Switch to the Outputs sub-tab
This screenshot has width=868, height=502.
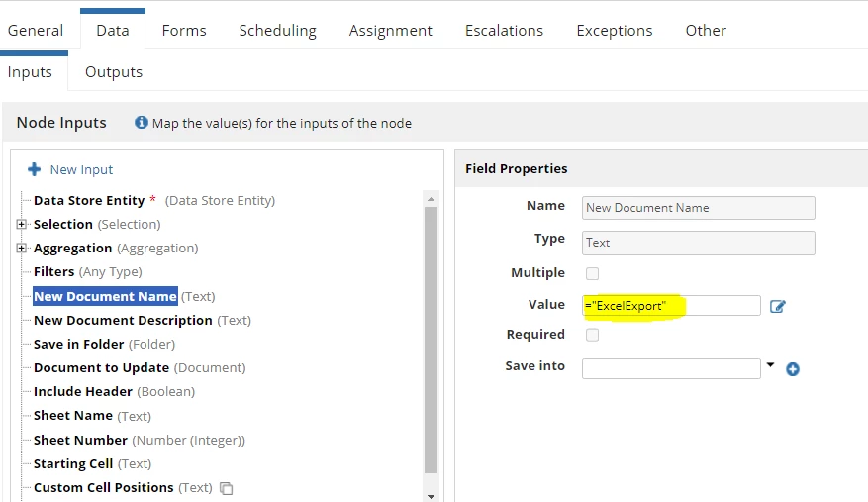(x=114, y=72)
